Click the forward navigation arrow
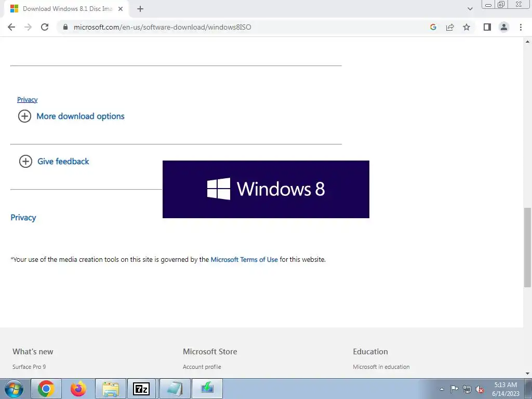532x399 pixels. [x=28, y=27]
